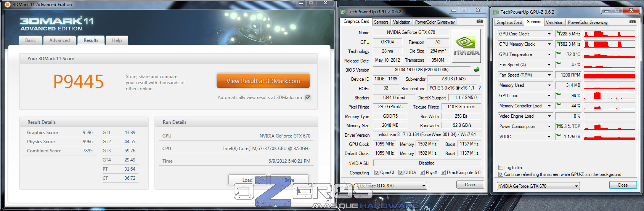The image size is (644, 211).
Task: Toggle the PhysX checkbox
Action: tap(422, 173)
